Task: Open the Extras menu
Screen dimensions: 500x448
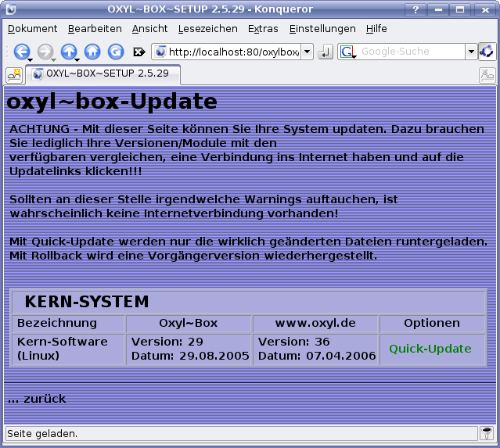Action: point(263,29)
